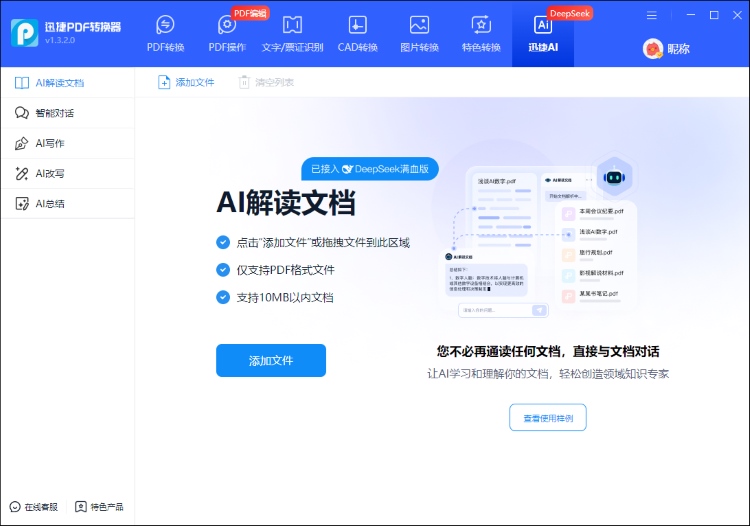Open 图片转换 image conversion
Viewport: 750px width, 526px height.
(x=419, y=34)
